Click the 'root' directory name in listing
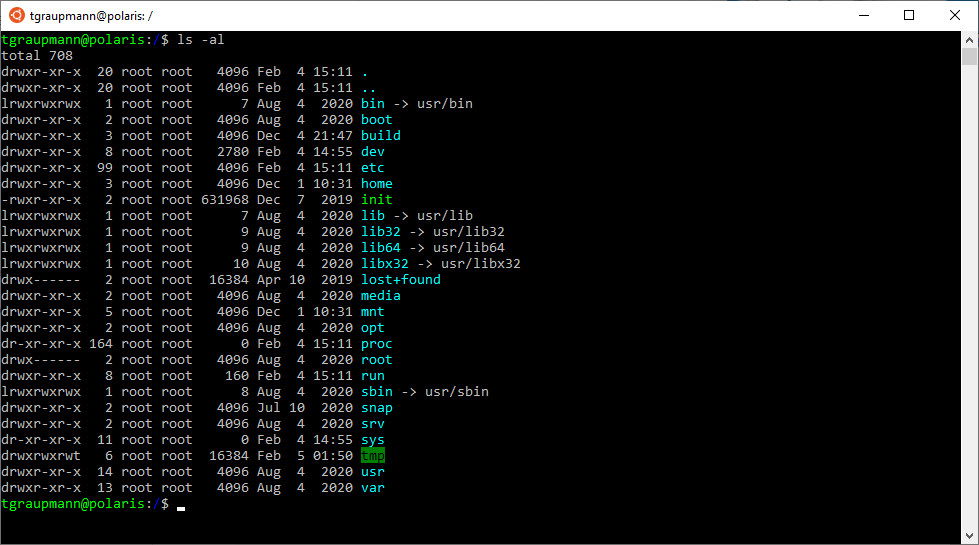979x545 pixels. pyautogui.click(x=376, y=360)
